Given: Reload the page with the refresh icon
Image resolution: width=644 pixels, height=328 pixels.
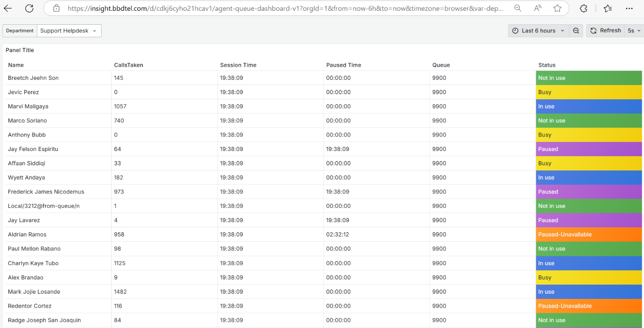Looking at the screenshot, I should pyautogui.click(x=29, y=8).
